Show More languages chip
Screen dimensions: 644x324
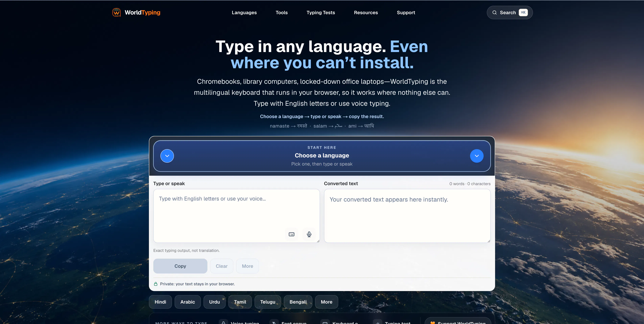pos(326,302)
